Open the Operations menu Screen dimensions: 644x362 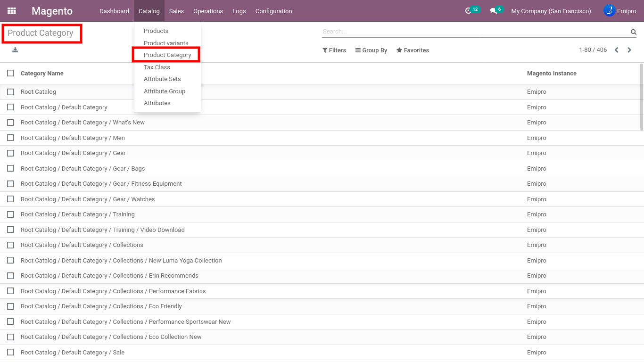tap(208, 11)
